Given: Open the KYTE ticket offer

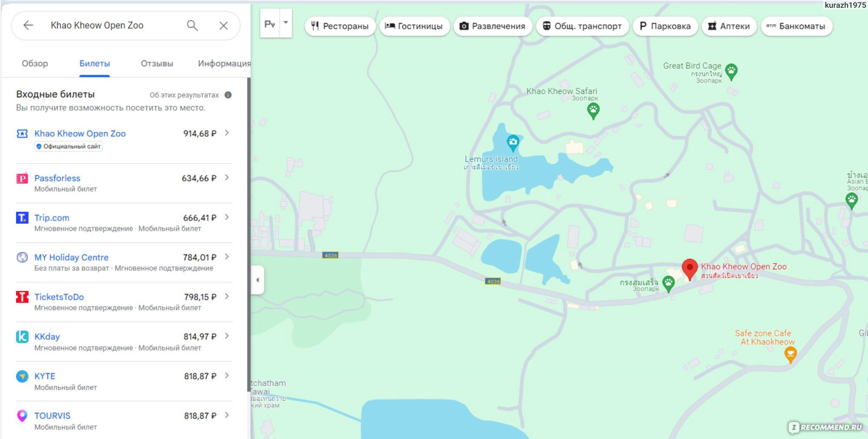Looking at the screenshot, I should point(45,376).
